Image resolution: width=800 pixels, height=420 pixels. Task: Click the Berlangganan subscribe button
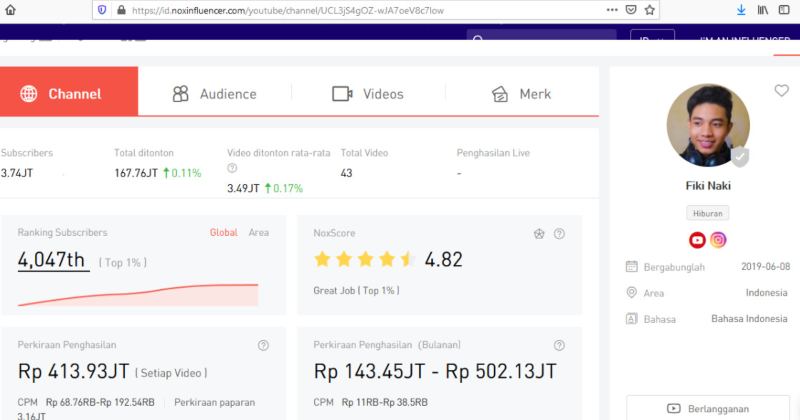[708, 408]
